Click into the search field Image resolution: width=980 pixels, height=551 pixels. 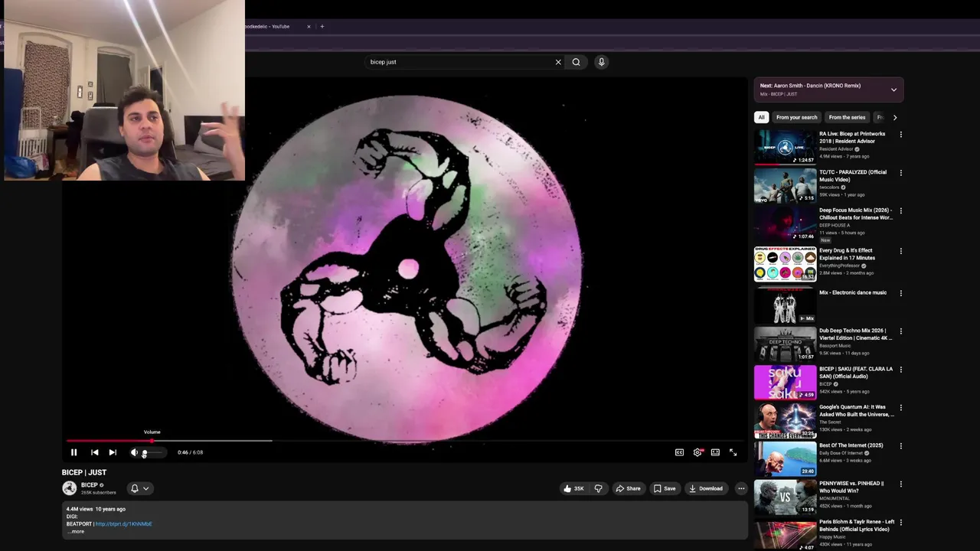click(x=459, y=62)
